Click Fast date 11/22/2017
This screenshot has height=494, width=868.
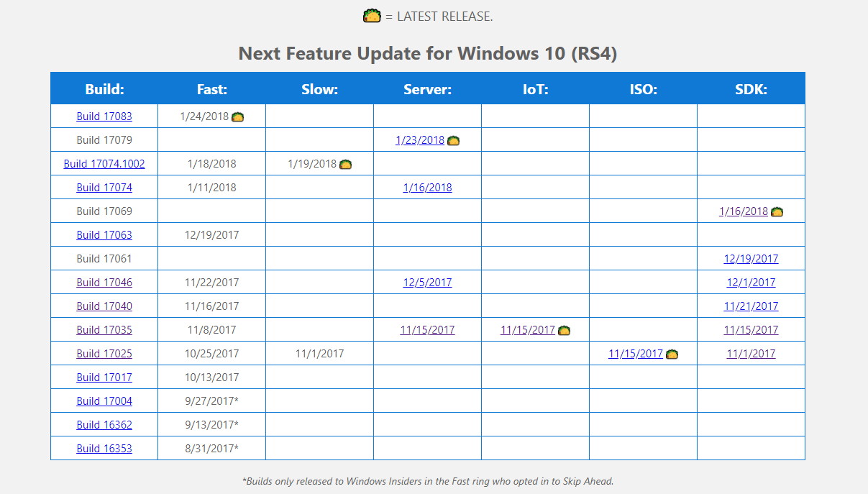pyautogui.click(x=212, y=283)
